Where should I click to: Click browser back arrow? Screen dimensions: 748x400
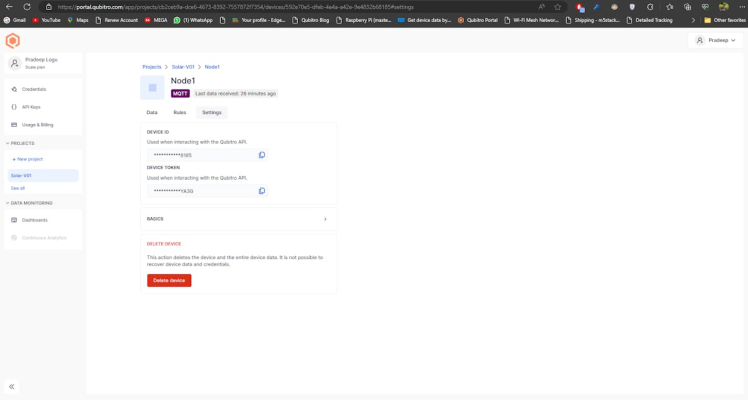tap(9, 7)
